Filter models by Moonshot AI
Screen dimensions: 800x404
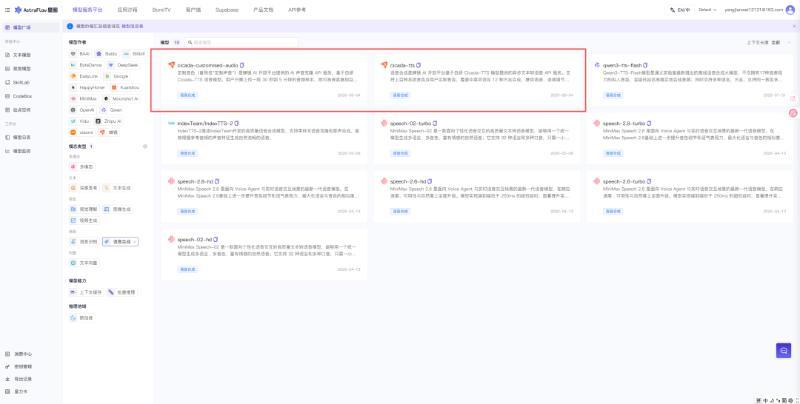tap(121, 98)
